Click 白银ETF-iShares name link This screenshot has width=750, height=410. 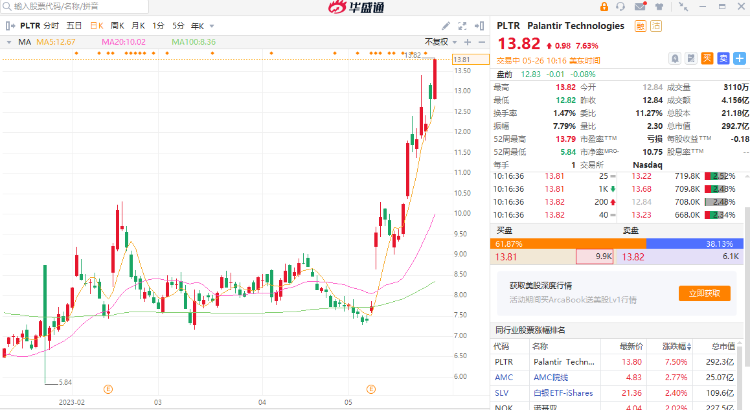coord(563,393)
